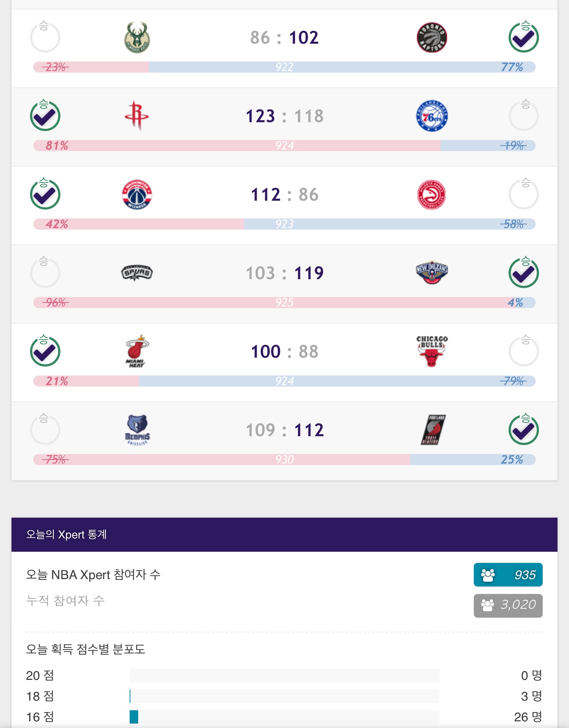Viewport: 569px width, 728px height.
Task: Click the San Antonio Spurs logo
Action: click(x=137, y=273)
